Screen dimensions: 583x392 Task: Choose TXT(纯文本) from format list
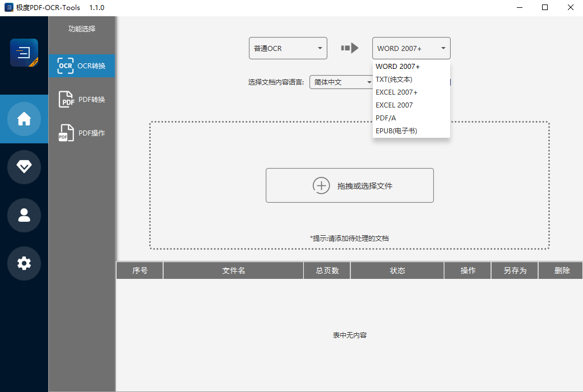[x=411, y=79]
